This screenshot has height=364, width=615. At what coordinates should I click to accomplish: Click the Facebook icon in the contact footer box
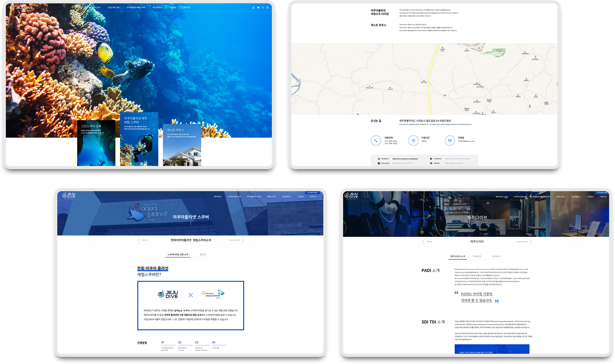pos(431,159)
